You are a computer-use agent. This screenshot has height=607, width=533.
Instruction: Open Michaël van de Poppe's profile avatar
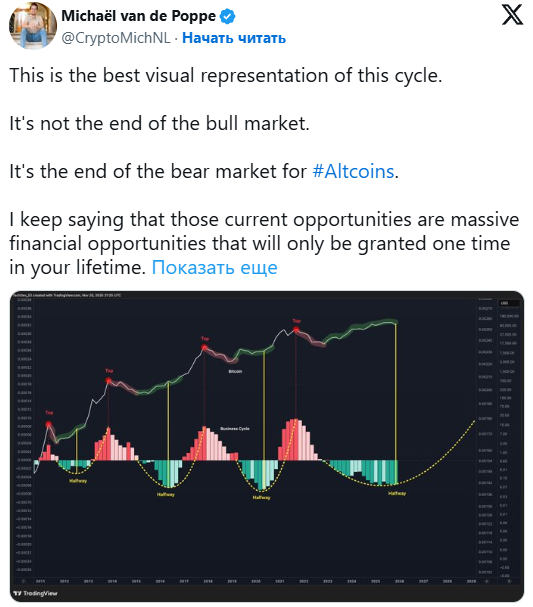(33, 26)
